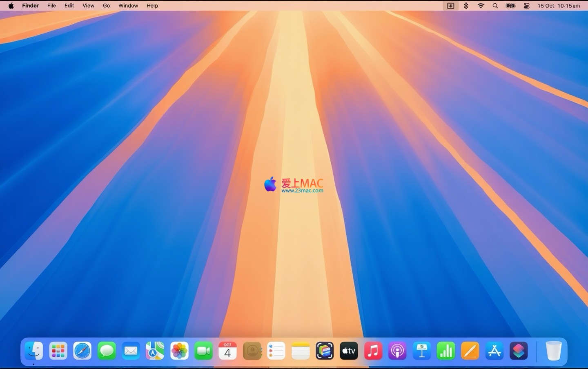Open the Go menu
588x369 pixels.
106,6
